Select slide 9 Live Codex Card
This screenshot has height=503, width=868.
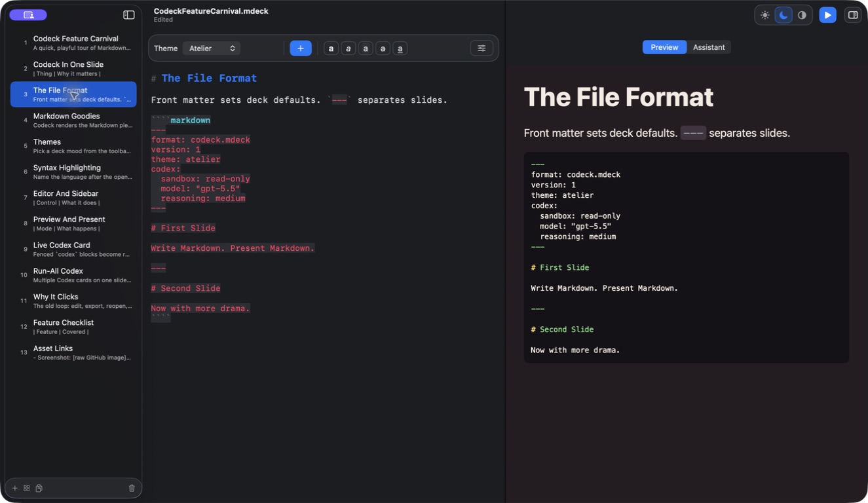tap(73, 250)
